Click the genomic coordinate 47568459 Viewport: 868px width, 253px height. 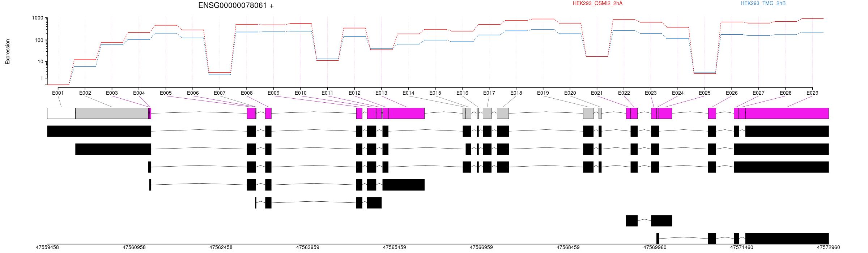click(568, 248)
